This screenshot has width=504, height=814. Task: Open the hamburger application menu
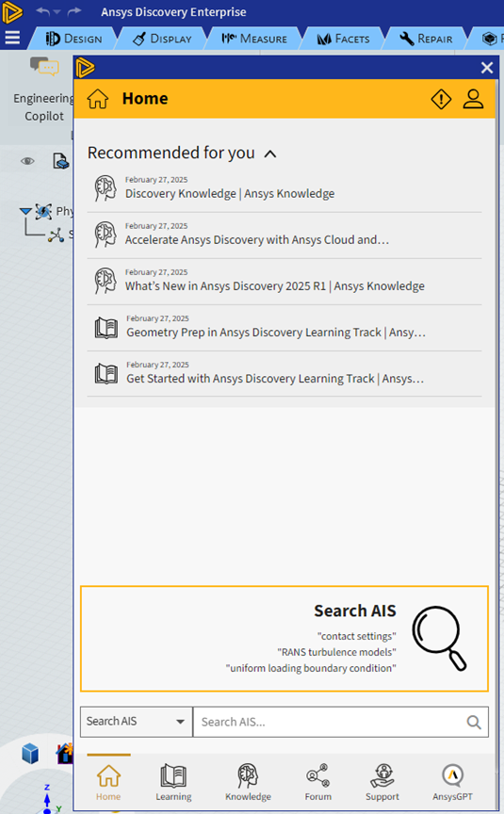tap(12, 38)
